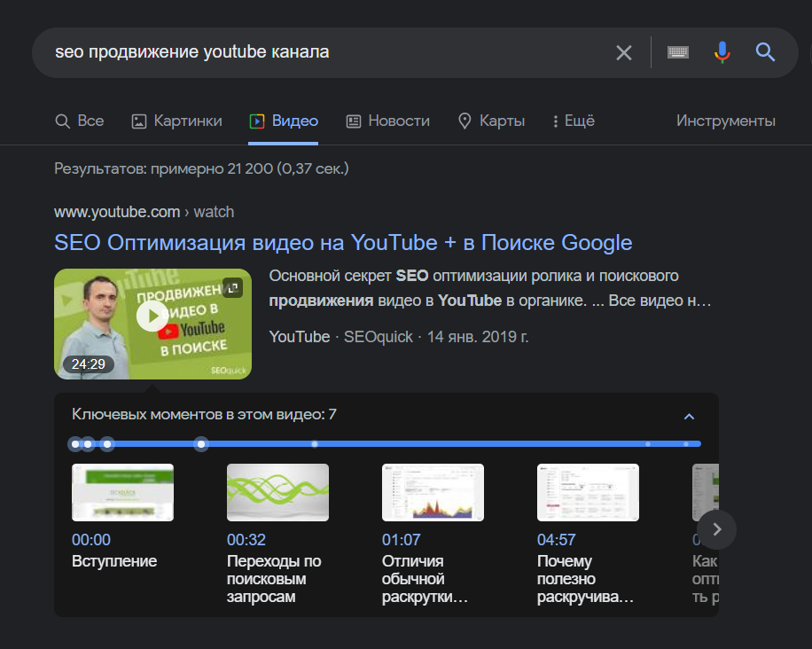Start voice search with microphone icon
Image resolution: width=812 pixels, height=649 pixels.
722,52
